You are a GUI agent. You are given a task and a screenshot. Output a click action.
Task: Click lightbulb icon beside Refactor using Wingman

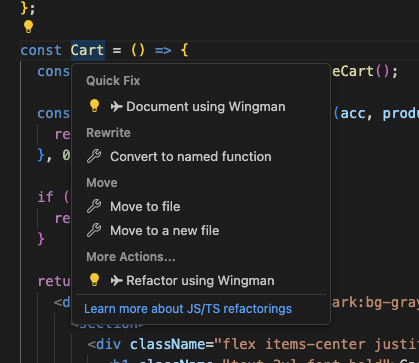click(94, 280)
